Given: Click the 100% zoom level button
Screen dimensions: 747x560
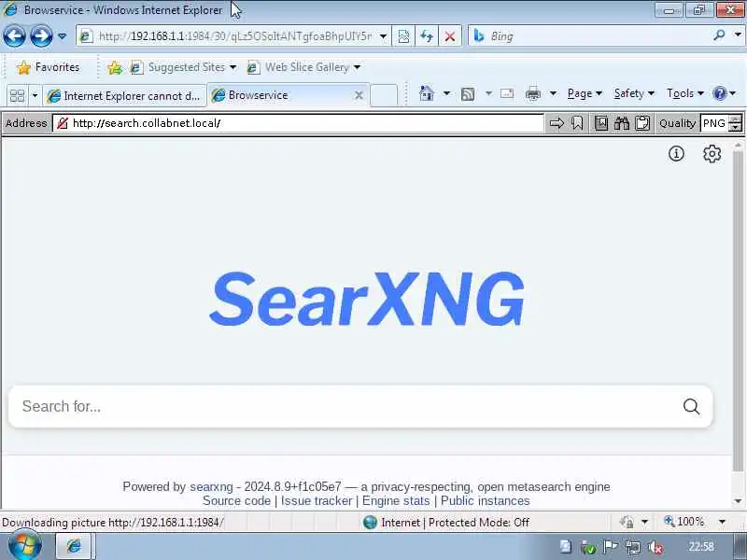Looking at the screenshot, I should [x=684, y=522].
